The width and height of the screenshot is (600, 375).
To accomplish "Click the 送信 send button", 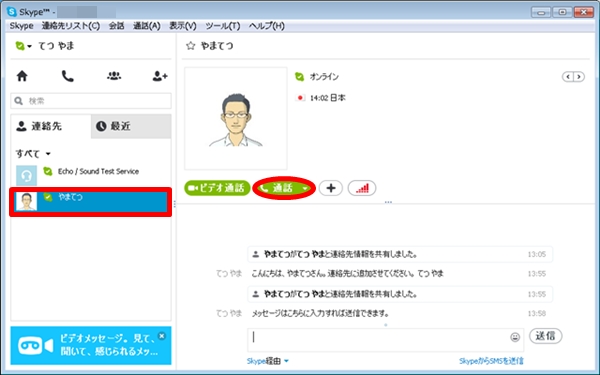I will coord(545,336).
